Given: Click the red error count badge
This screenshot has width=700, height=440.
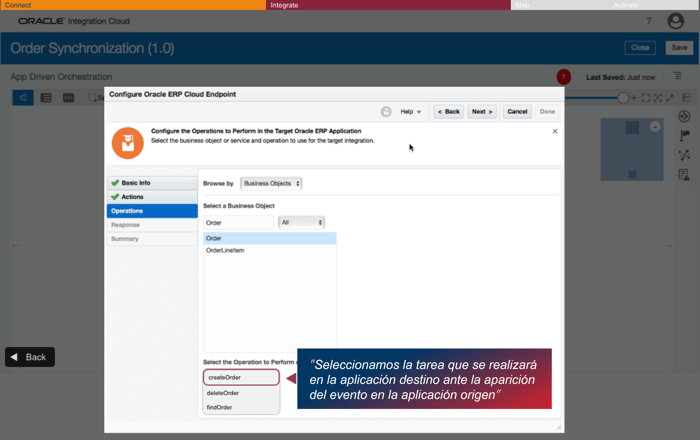Looking at the screenshot, I should point(563,77).
